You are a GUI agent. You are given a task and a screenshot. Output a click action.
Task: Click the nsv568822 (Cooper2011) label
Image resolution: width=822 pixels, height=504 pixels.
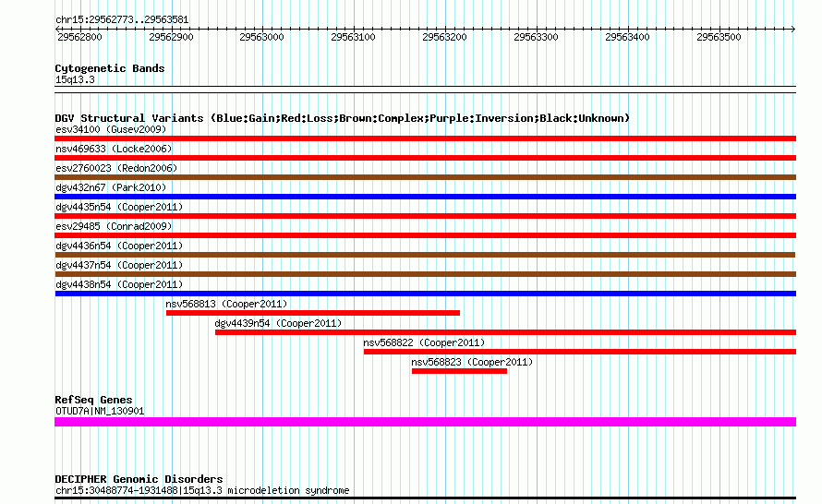[x=424, y=342]
